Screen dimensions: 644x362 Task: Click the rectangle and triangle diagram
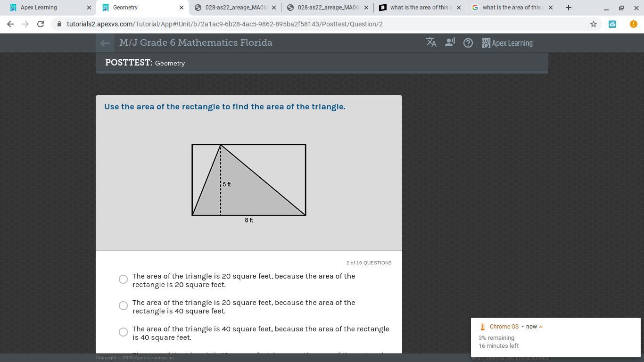pyautogui.click(x=249, y=183)
